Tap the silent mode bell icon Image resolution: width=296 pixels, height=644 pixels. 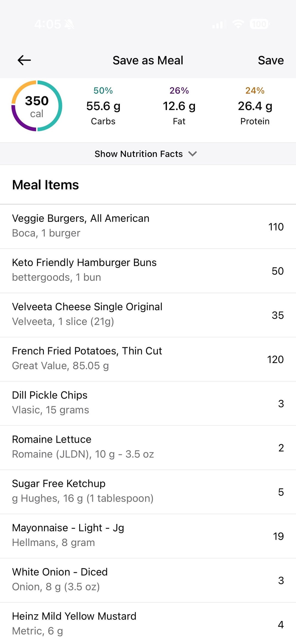click(x=69, y=25)
